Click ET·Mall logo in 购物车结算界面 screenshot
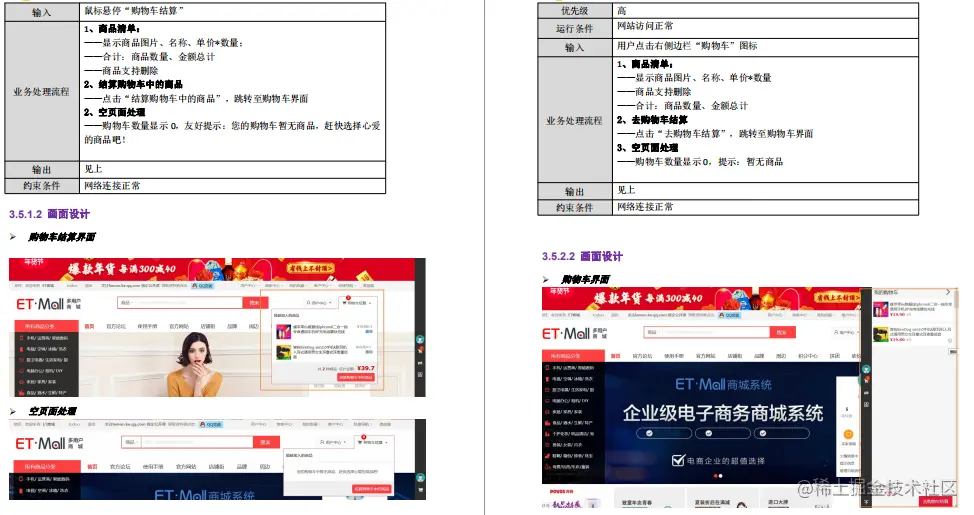 48,304
